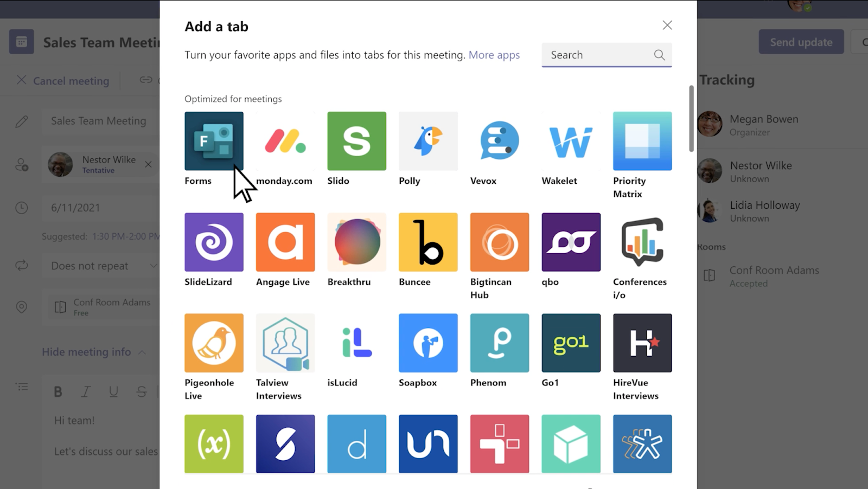This screenshot has width=868, height=489.
Task: Choose the Pigeonhole Live app
Action: [x=214, y=343]
